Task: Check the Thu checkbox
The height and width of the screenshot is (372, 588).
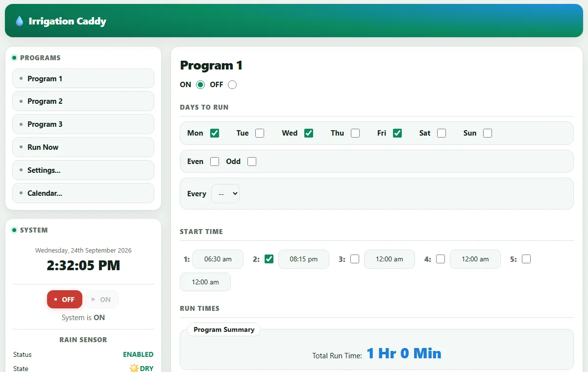Action: point(355,133)
